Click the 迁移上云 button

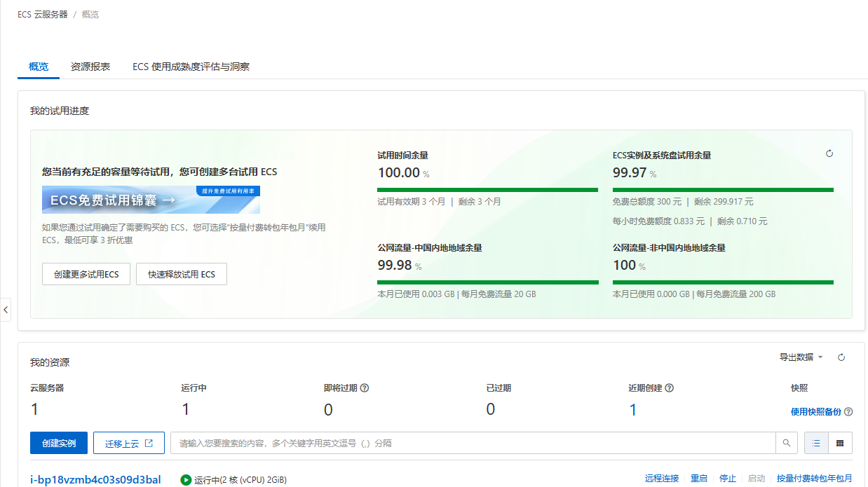click(129, 443)
